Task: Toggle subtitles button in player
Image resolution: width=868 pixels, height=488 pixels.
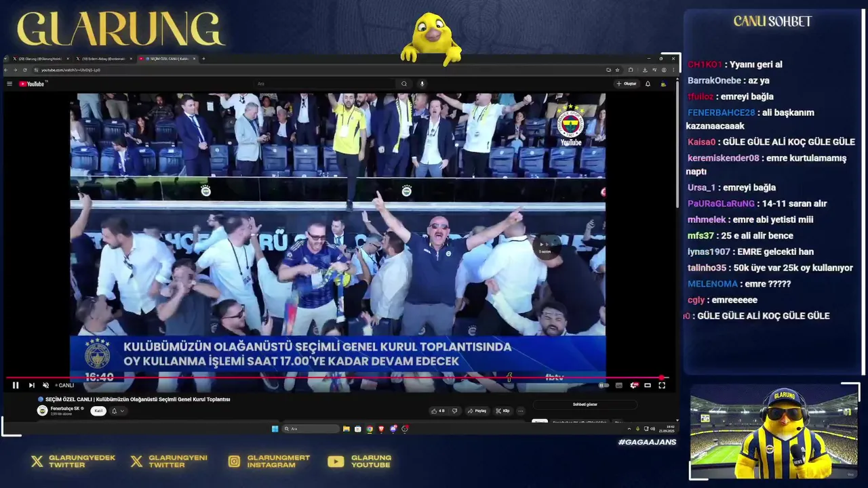Action: click(x=619, y=385)
